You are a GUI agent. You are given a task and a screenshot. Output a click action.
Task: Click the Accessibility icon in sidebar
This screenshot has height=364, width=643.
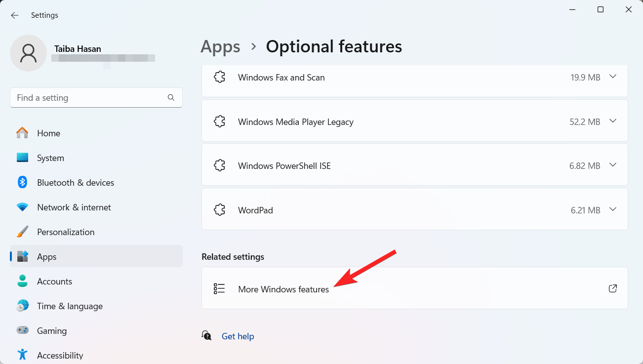(x=22, y=354)
